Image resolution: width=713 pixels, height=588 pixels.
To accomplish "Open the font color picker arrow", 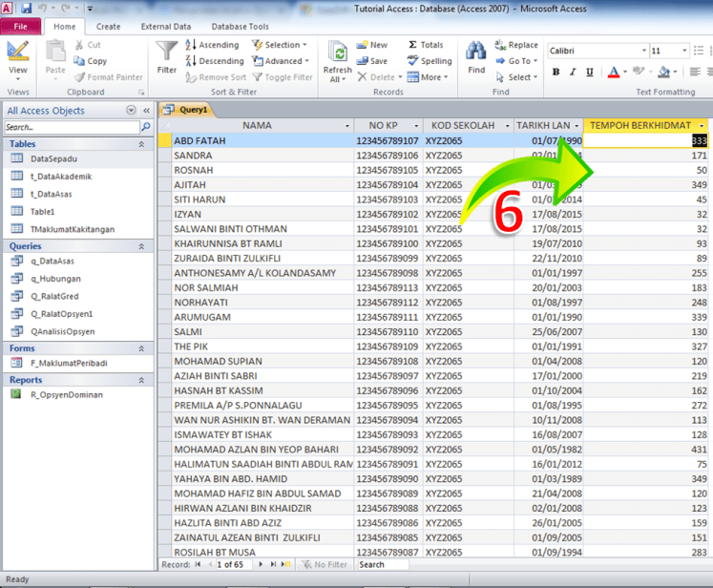I will 625,73.
